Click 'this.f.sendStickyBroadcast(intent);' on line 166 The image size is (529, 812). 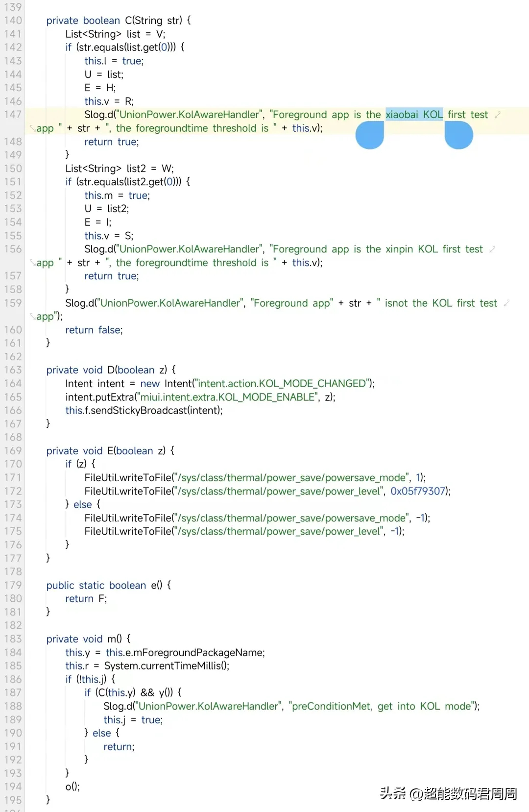point(144,411)
